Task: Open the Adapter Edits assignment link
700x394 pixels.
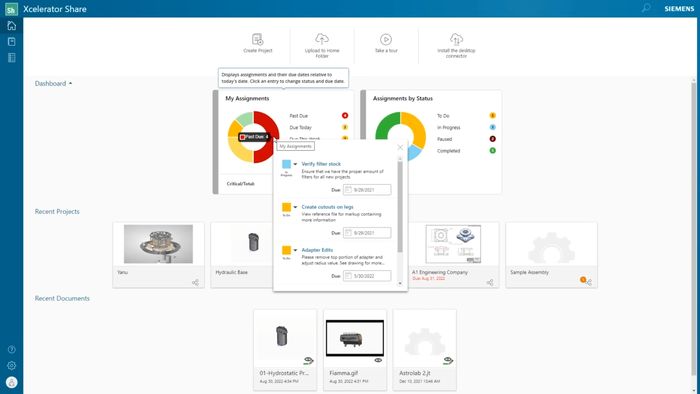Action: pos(317,250)
